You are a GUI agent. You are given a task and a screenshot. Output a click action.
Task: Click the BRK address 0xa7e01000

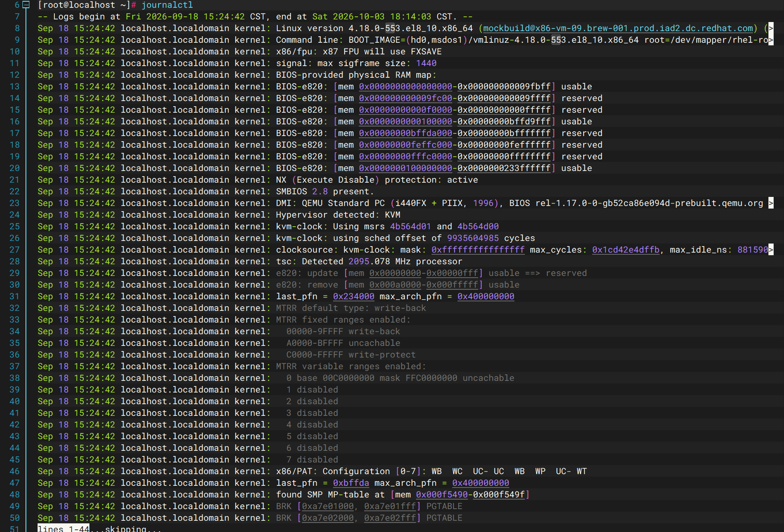tap(328, 506)
